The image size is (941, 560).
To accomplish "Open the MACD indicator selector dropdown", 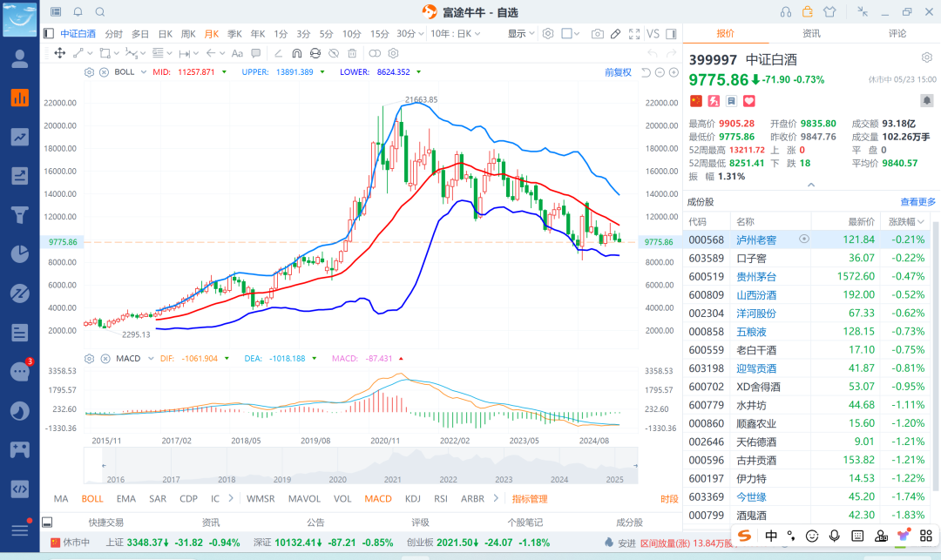I will tap(151, 359).
